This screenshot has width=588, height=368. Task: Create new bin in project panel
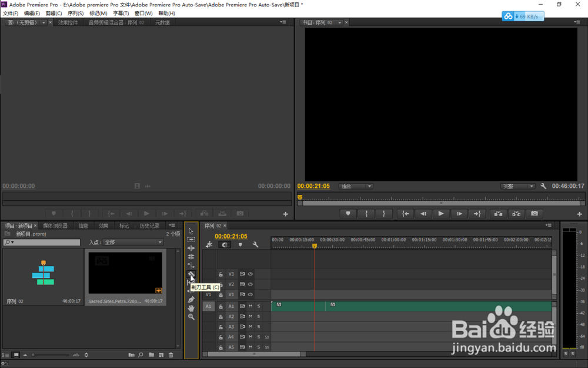pos(151,355)
